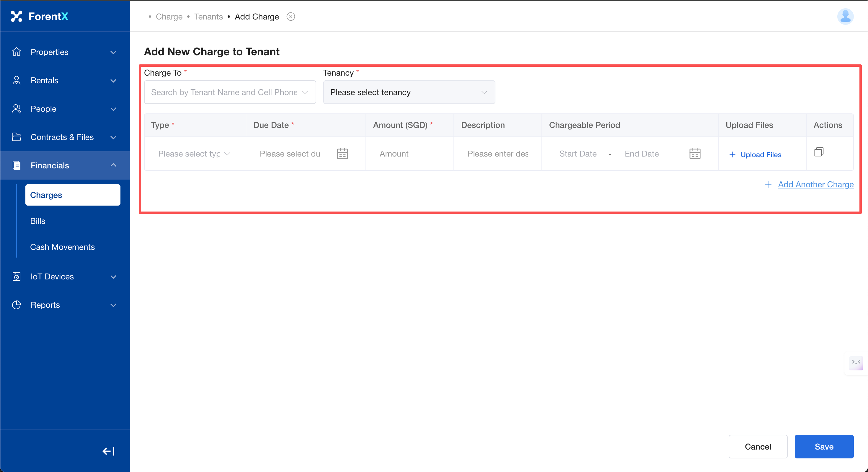Click the ForentX logo icon
The image size is (868, 472).
pos(16,16)
